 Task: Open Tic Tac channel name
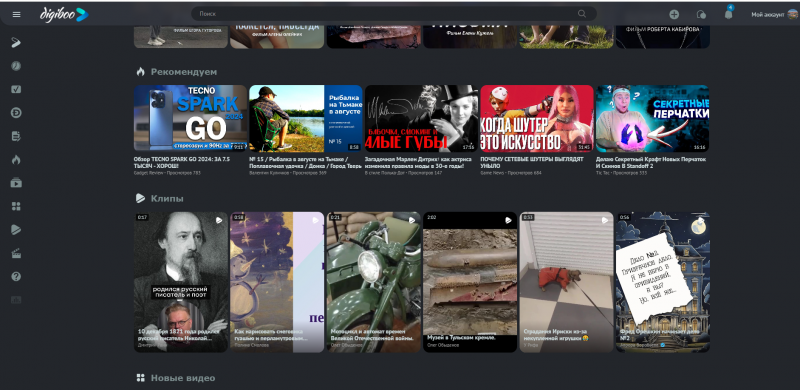click(603, 173)
